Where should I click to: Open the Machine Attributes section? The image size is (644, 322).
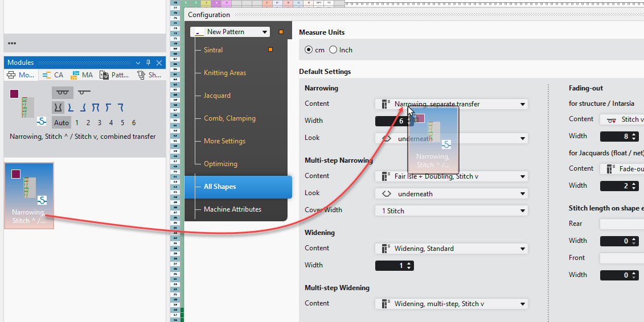(x=232, y=209)
